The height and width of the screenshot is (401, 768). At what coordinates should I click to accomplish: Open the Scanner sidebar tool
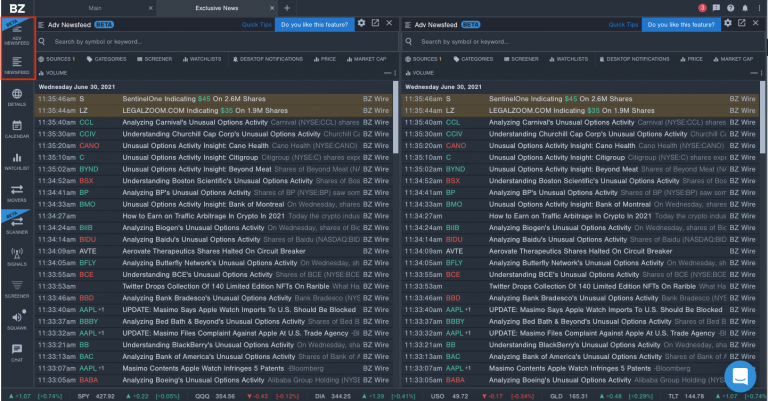pyautogui.click(x=17, y=225)
